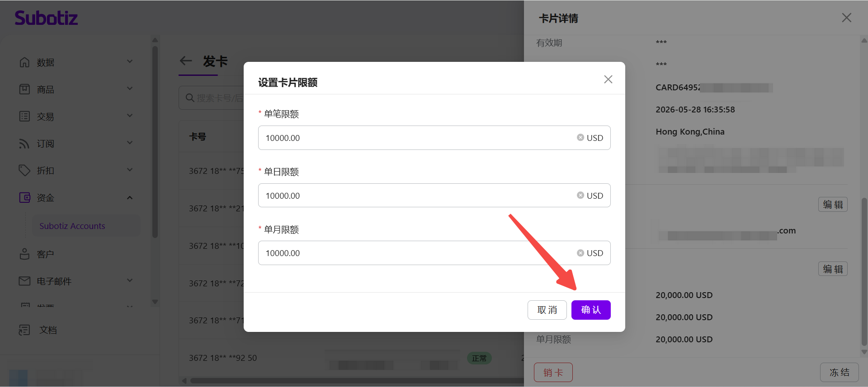Click the 有效期 label in card details
This screenshot has height=387, width=868.
(x=549, y=43)
